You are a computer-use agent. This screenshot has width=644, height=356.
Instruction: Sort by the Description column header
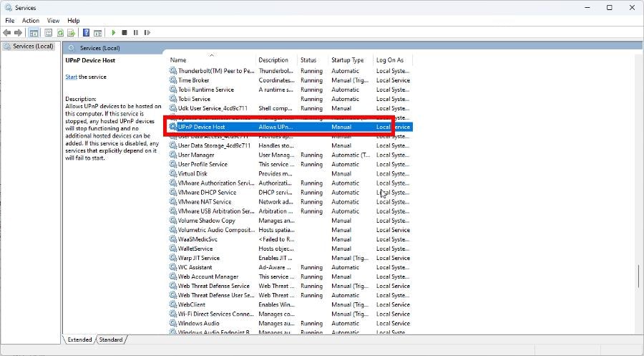(x=276, y=60)
